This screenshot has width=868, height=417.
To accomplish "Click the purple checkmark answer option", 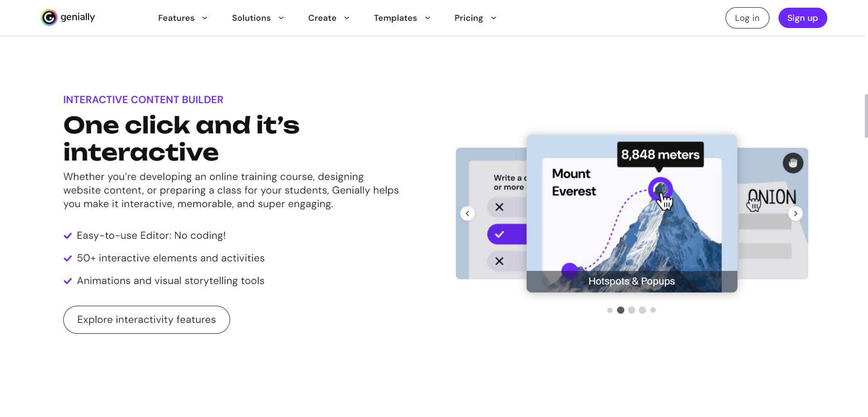I will point(507,234).
